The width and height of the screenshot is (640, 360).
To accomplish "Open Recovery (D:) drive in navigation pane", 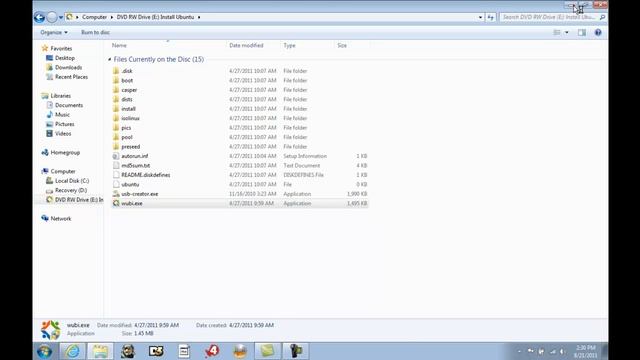I will tap(71, 190).
